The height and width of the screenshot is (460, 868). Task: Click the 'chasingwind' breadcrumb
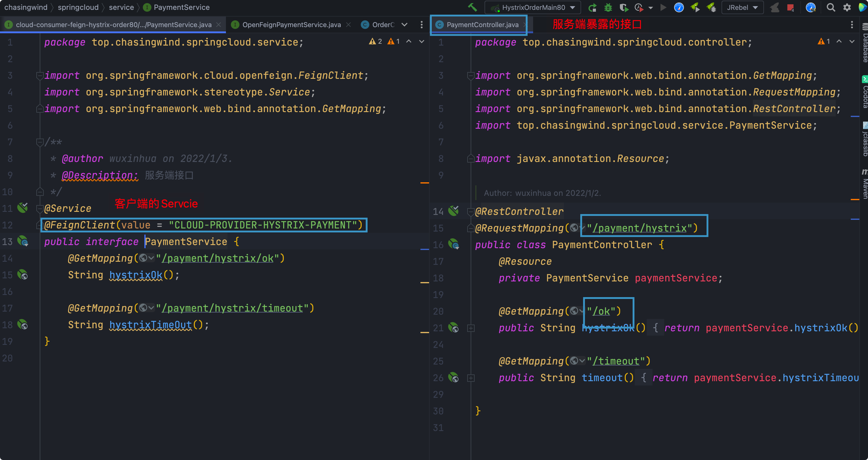point(26,7)
